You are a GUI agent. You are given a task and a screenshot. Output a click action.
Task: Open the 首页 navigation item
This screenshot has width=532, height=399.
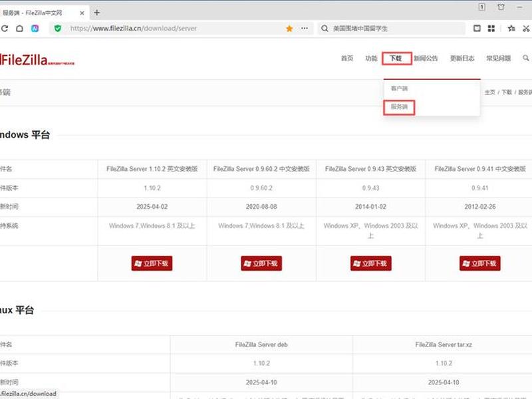pyautogui.click(x=347, y=59)
